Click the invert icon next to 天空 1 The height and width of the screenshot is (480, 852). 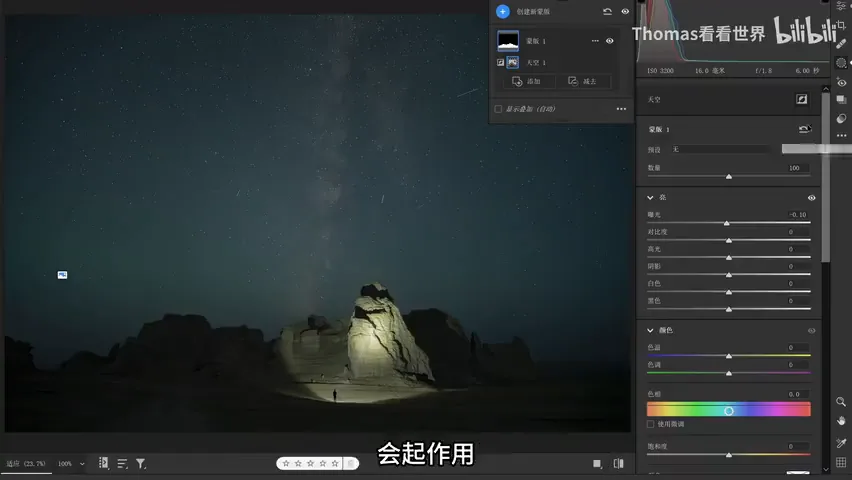[x=500, y=63]
